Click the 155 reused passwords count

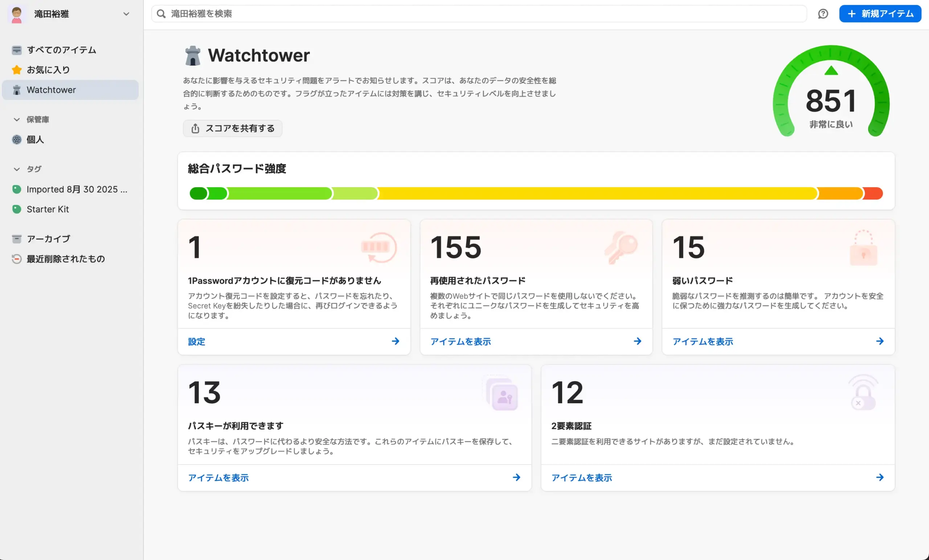pos(456,247)
